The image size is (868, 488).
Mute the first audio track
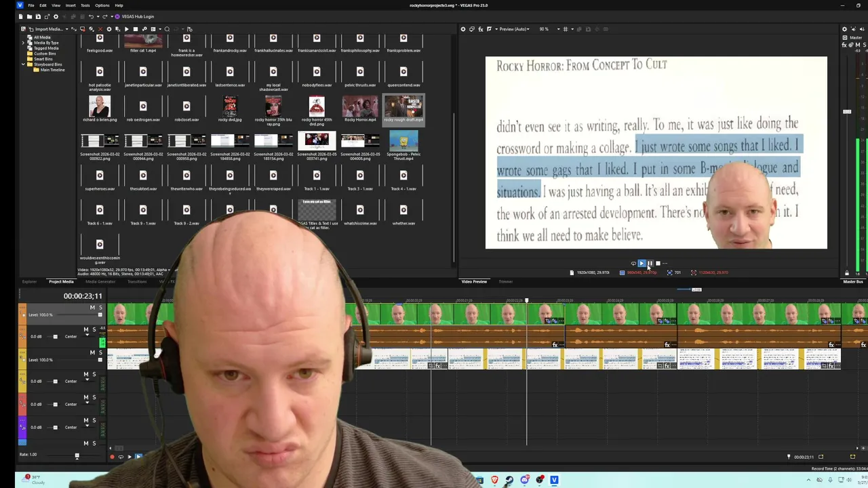pos(86,329)
